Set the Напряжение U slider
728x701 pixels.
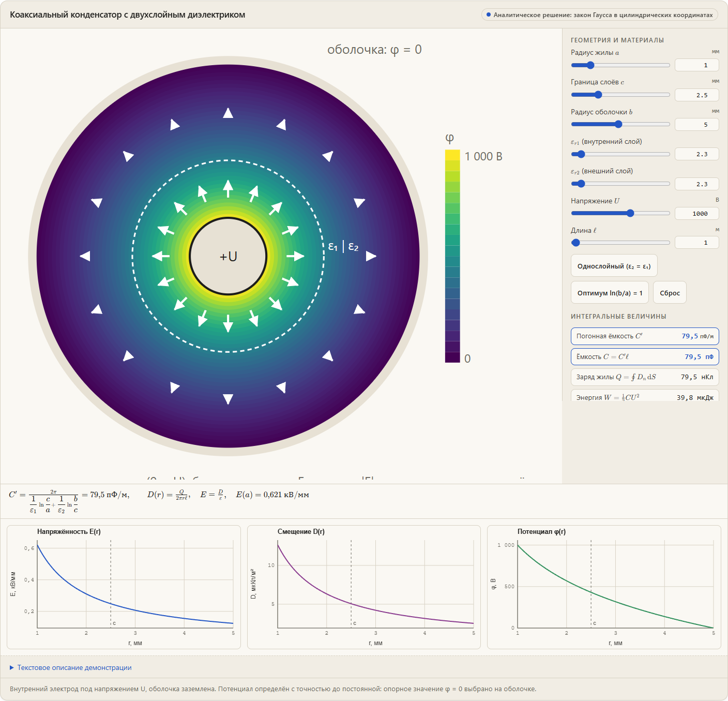click(x=630, y=213)
